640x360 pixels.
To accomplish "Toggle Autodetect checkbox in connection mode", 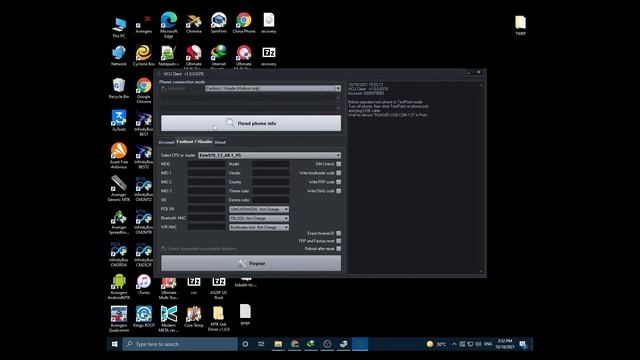I will pos(164,89).
